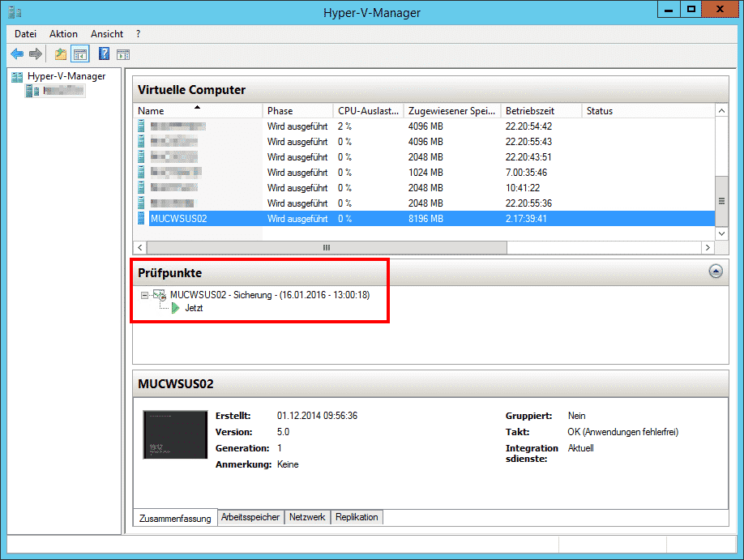Open the MUCWSUS02 console thumbnail preview
744x560 pixels.
pos(176,434)
